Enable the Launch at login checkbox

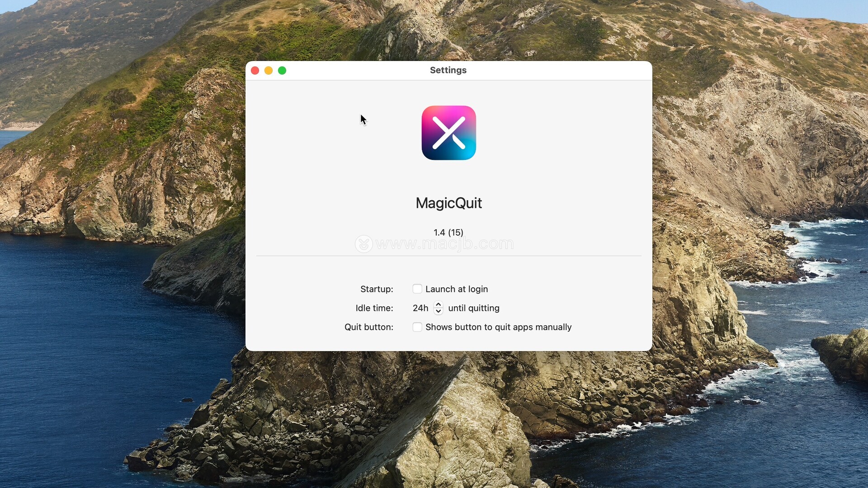(417, 289)
